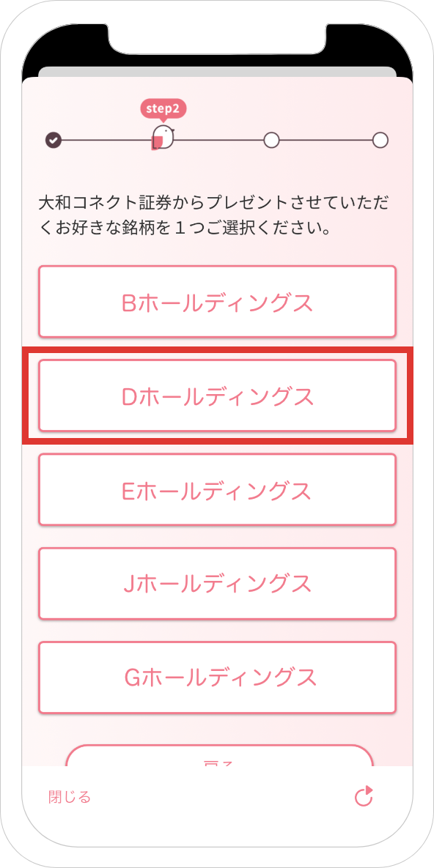Choose the Bホールディングス stock option
This screenshot has height=868, width=434.
pos(217,302)
